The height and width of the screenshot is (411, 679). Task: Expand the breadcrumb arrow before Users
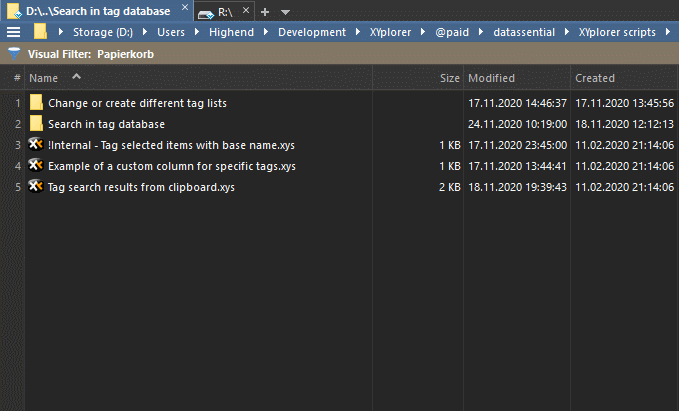(x=147, y=32)
